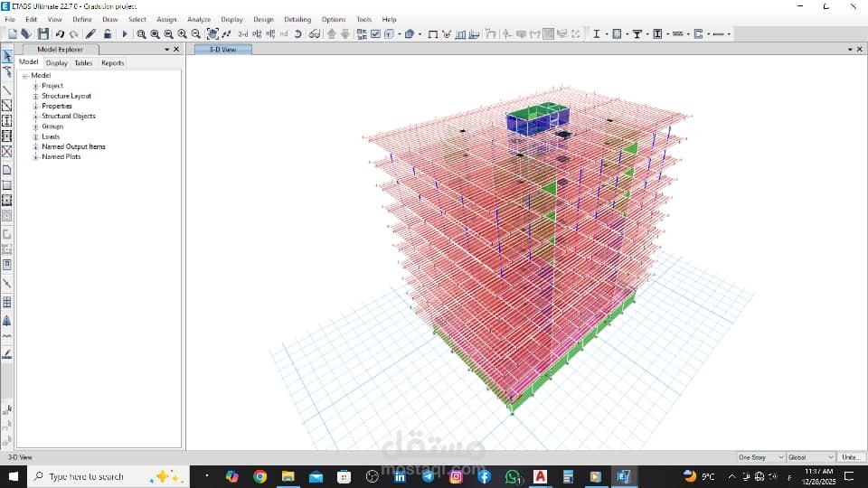Select the Draw Floor/Wall polygon tool
This screenshot has height=488, width=868.
[6, 170]
